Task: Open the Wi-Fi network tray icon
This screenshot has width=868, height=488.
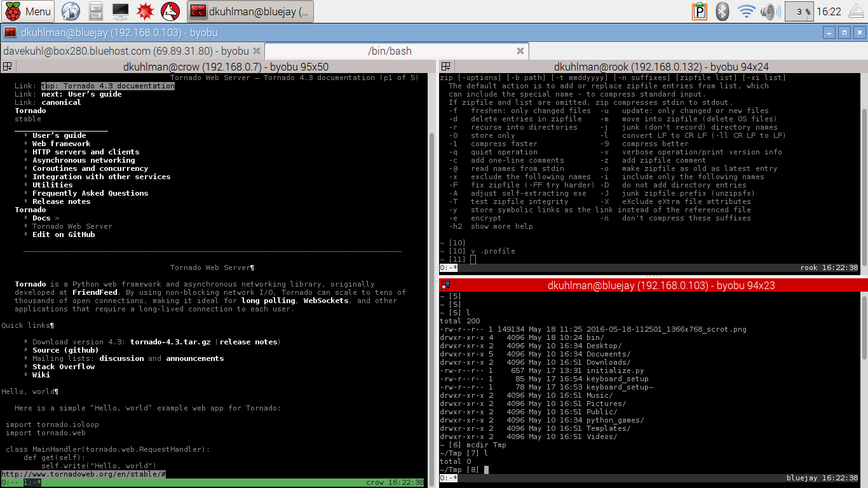Action: (746, 11)
